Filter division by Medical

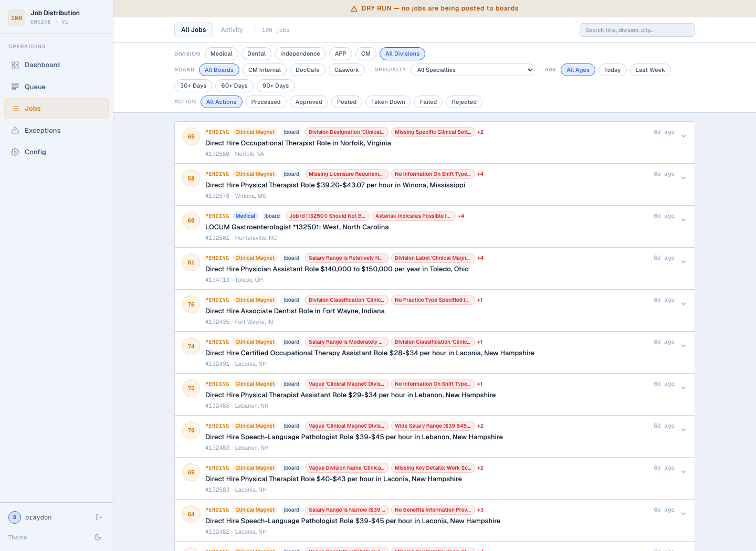(x=222, y=54)
